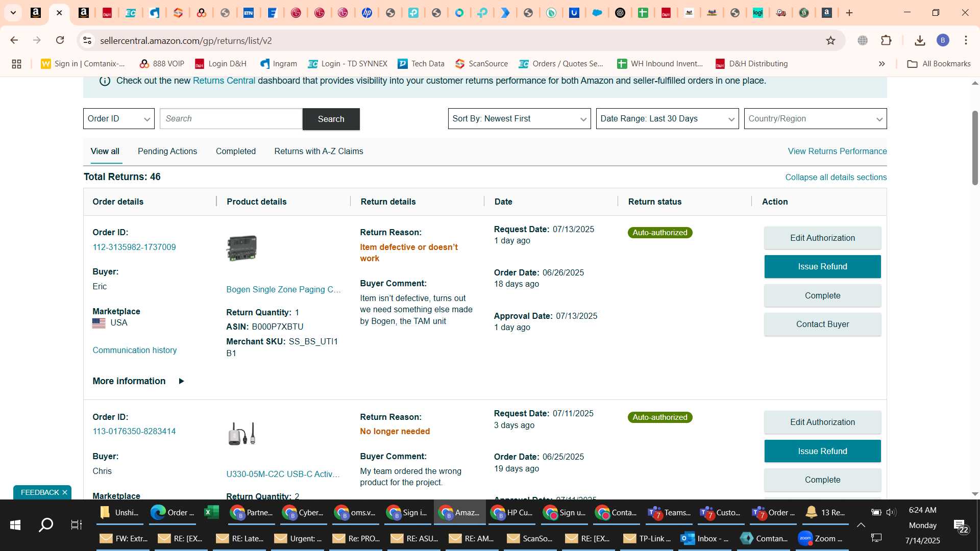Screen dimensions: 980x551
Task: Open new browser tab plus icon
Action: tap(849, 13)
